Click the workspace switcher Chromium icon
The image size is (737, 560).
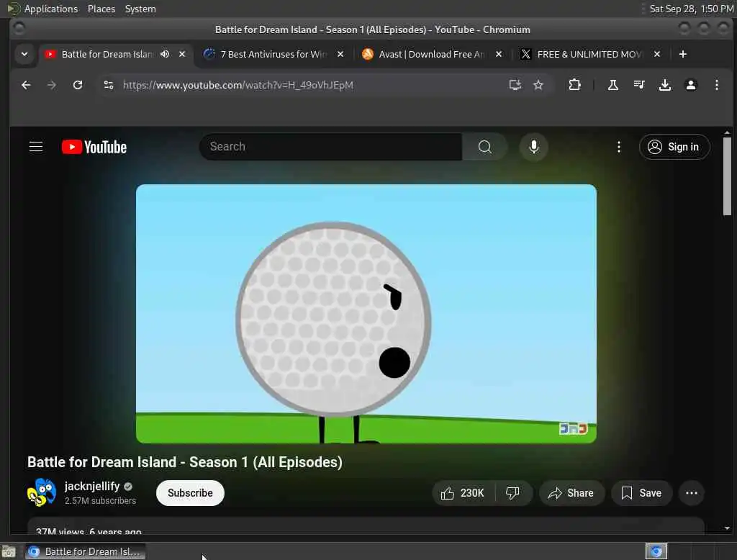tap(656, 551)
